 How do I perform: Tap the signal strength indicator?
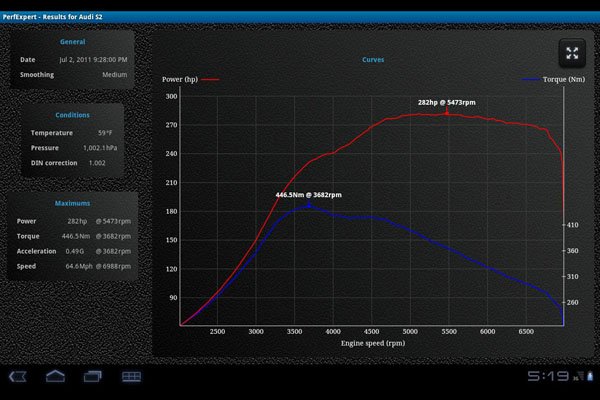(579, 376)
